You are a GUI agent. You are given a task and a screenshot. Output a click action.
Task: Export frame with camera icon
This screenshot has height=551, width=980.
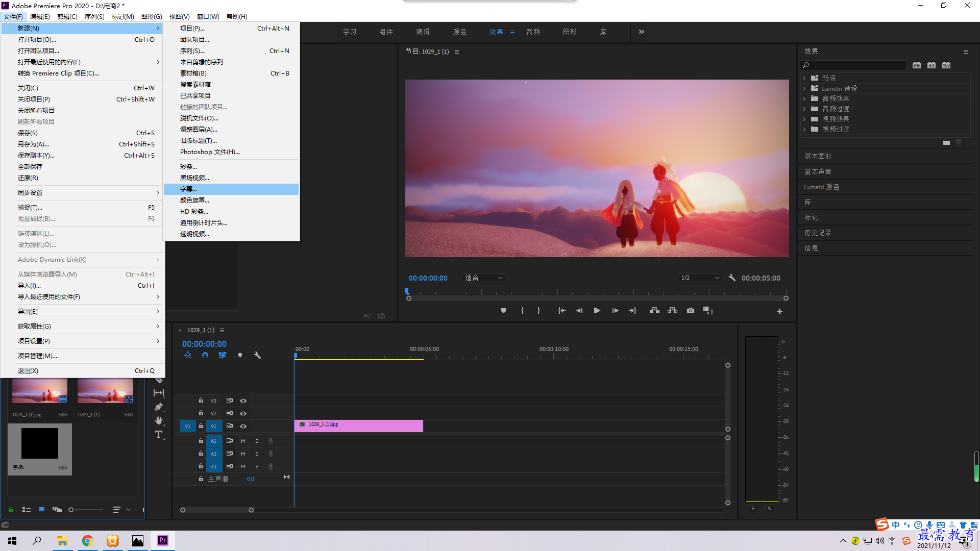pyautogui.click(x=691, y=311)
